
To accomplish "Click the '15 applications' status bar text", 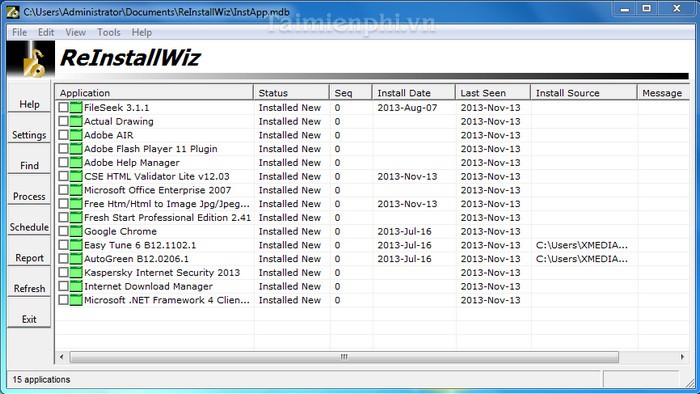I will [41, 380].
